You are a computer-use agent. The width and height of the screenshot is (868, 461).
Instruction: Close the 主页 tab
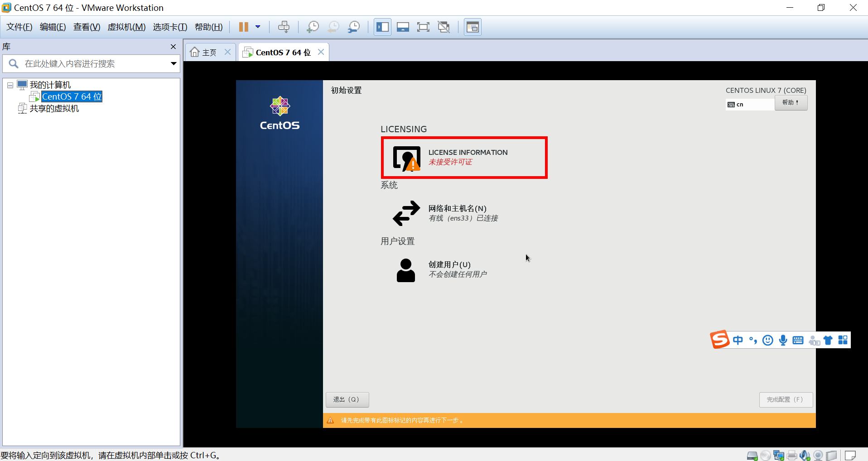pyautogui.click(x=228, y=52)
